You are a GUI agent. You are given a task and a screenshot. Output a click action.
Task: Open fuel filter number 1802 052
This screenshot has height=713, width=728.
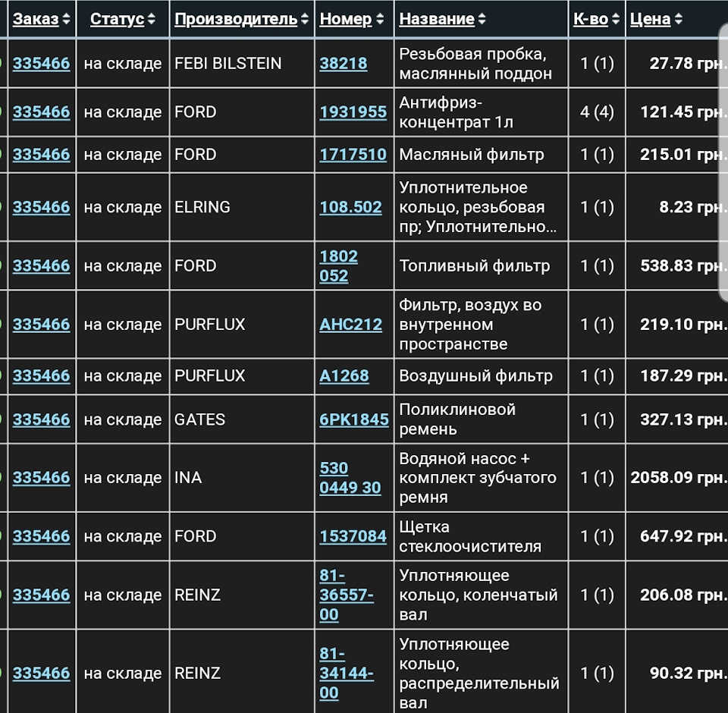(x=338, y=265)
